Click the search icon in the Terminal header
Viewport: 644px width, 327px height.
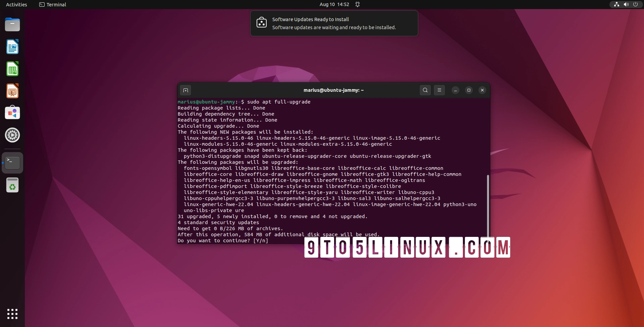425,90
